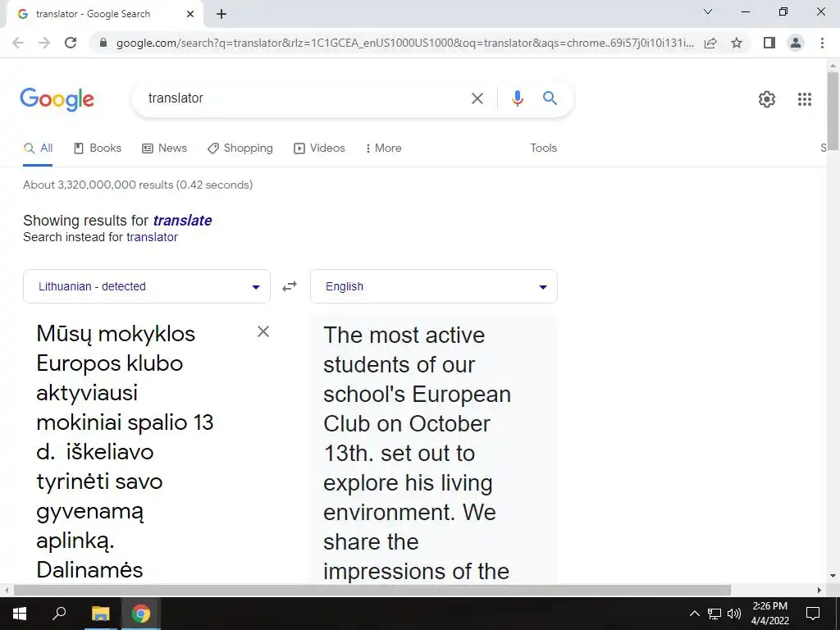
Task: Click the address bar URL
Action: click(404, 43)
